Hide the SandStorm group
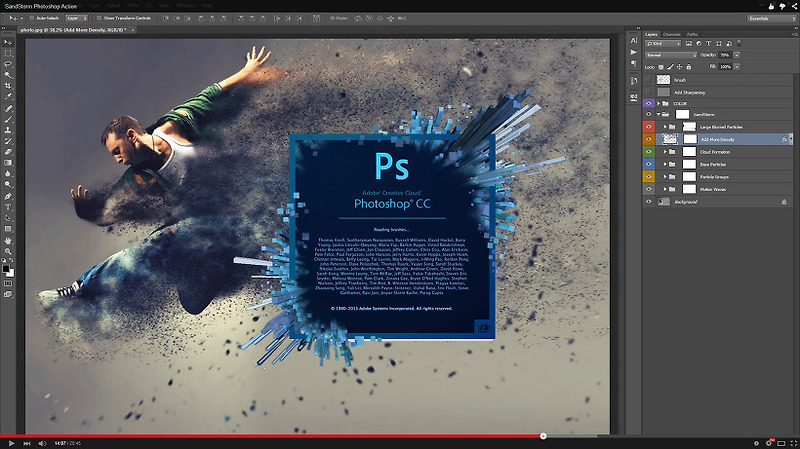 pyautogui.click(x=648, y=115)
